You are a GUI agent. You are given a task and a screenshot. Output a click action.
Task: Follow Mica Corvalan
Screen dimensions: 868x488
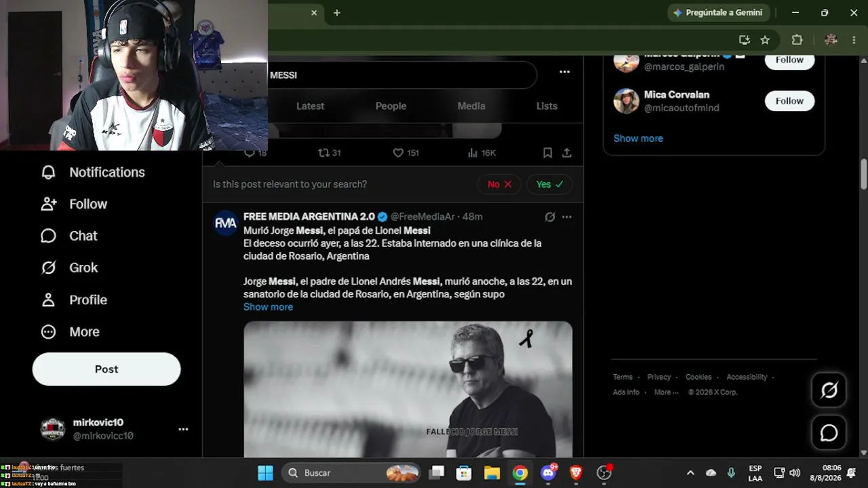pos(789,101)
